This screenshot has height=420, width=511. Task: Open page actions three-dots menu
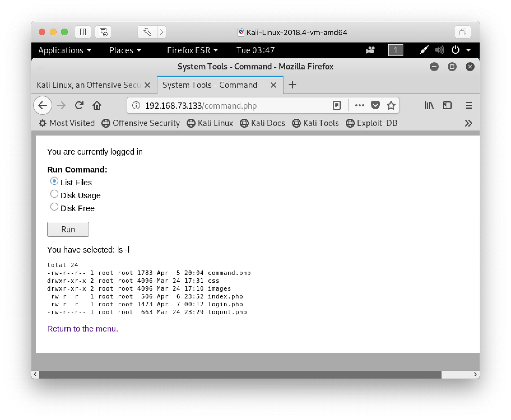click(x=359, y=106)
